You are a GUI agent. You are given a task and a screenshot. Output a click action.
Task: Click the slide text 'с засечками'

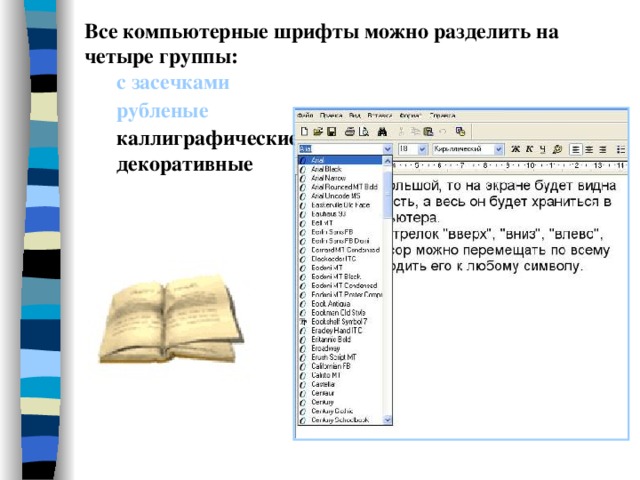click(x=173, y=83)
